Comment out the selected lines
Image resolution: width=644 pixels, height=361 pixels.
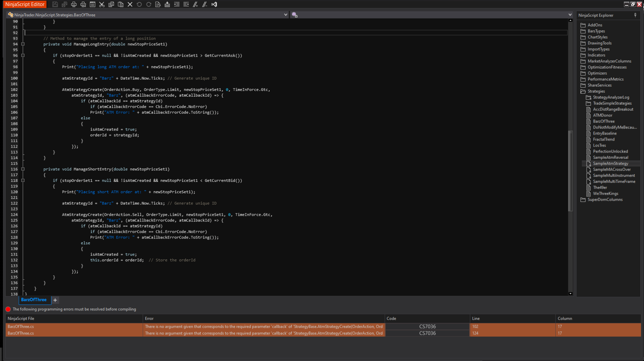tap(196, 4)
